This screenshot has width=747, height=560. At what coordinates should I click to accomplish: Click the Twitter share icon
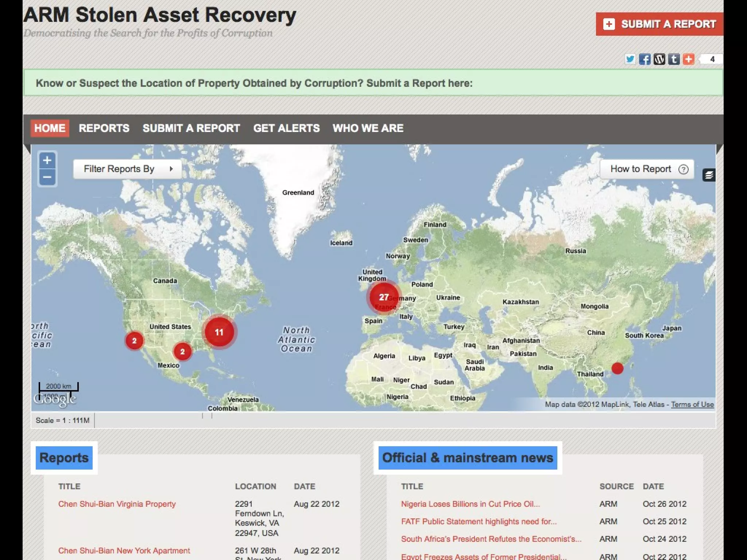click(630, 59)
